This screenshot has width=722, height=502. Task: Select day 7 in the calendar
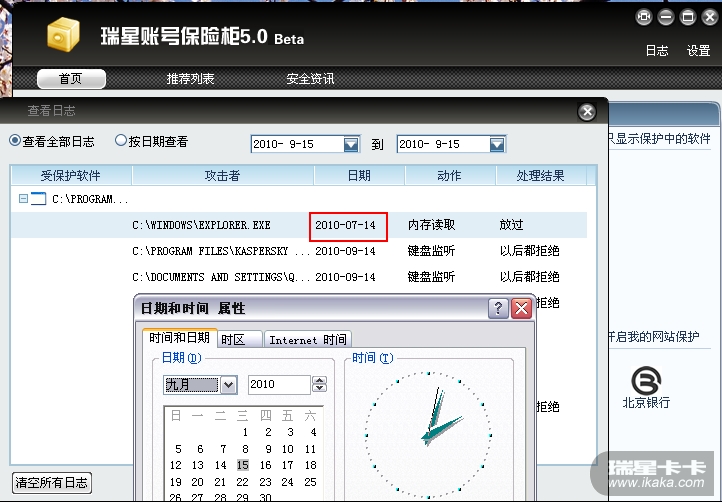(x=223, y=449)
